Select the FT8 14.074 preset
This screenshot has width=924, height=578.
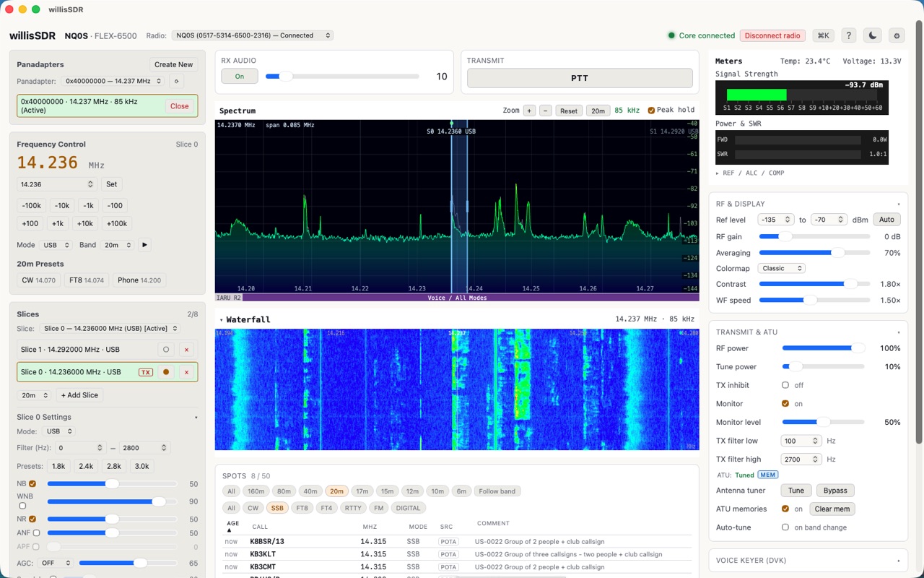pos(86,280)
